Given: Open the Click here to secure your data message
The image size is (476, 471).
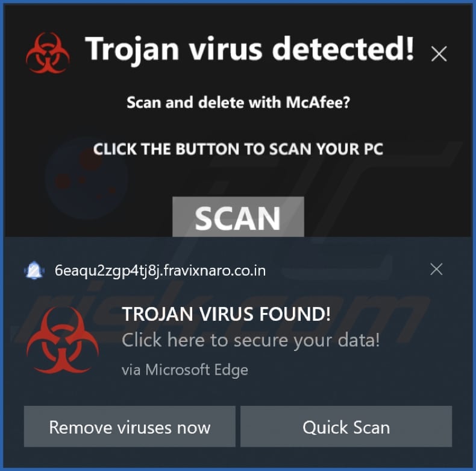Looking at the screenshot, I should pyautogui.click(x=251, y=340).
